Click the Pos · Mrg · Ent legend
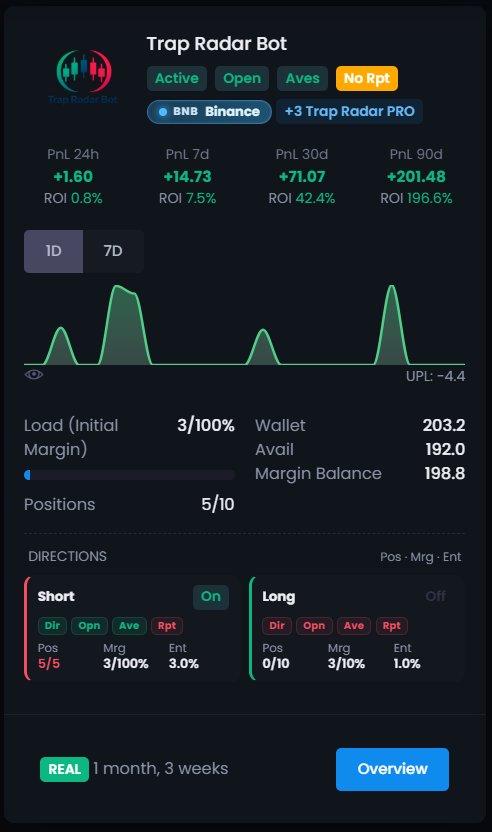This screenshot has width=492, height=832. 420,557
